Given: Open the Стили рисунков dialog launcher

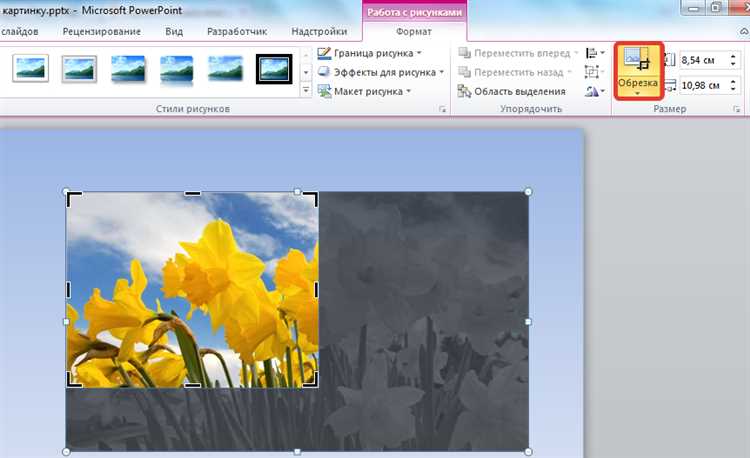Looking at the screenshot, I should click(x=442, y=109).
